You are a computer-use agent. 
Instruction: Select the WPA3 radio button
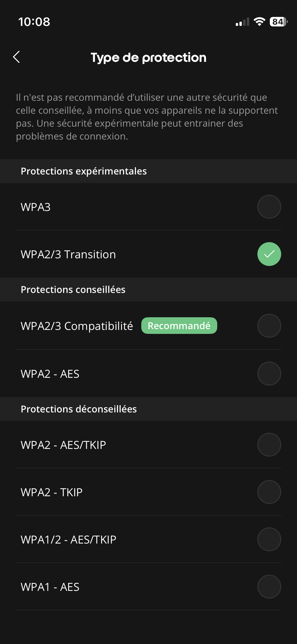(x=269, y=207)
